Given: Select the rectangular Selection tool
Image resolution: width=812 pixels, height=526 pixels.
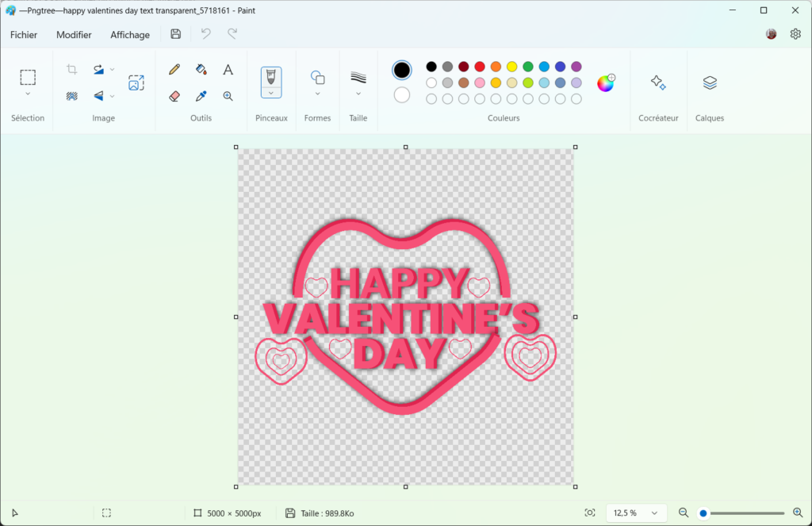Looking at the screenshot, I should (x=28, y=77).
